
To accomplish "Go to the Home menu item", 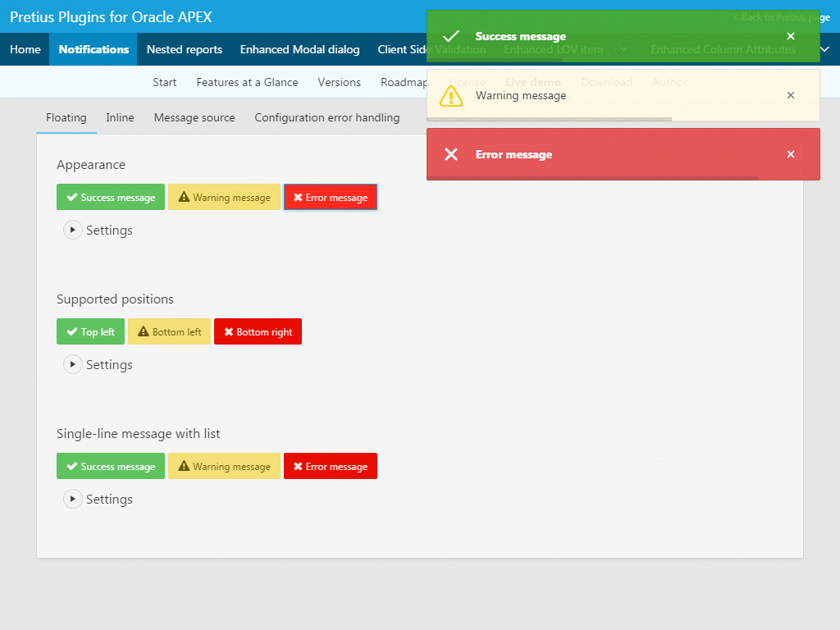I will click(25, 49).
